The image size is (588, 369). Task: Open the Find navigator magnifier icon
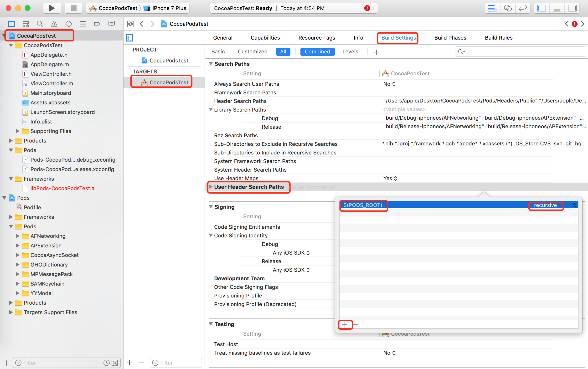[40, 24]
